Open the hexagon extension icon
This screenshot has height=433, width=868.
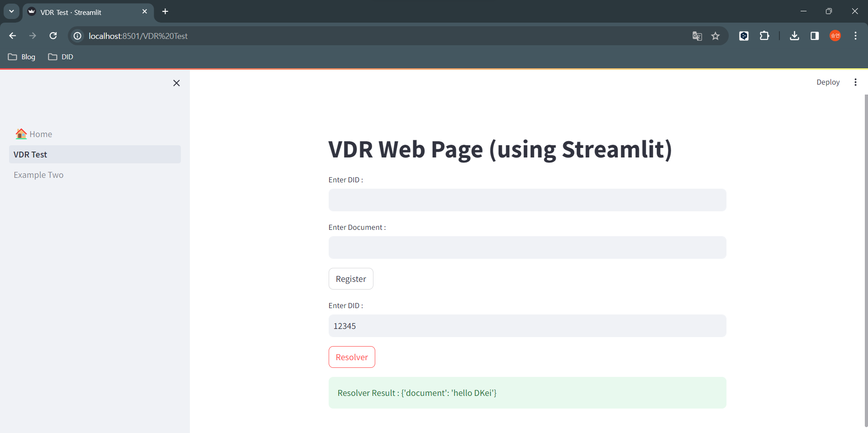tap(744, 36)
